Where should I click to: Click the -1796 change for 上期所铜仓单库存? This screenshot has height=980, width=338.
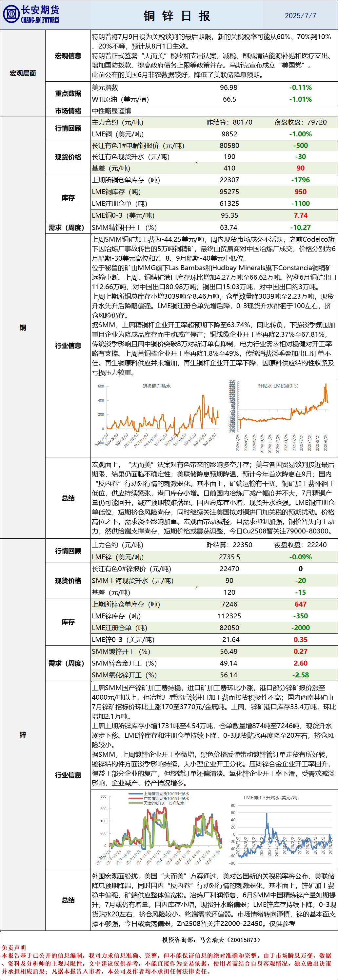point(300,180)
